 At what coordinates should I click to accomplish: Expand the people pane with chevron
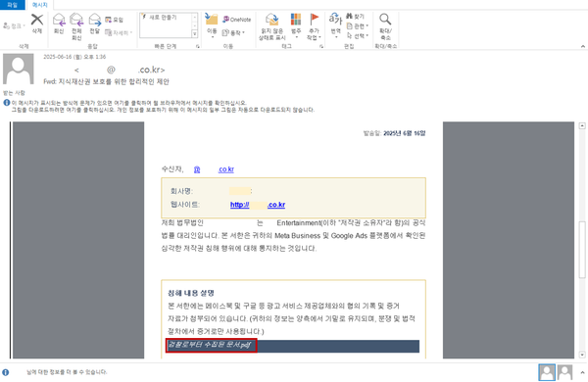[x=582, y=372]
